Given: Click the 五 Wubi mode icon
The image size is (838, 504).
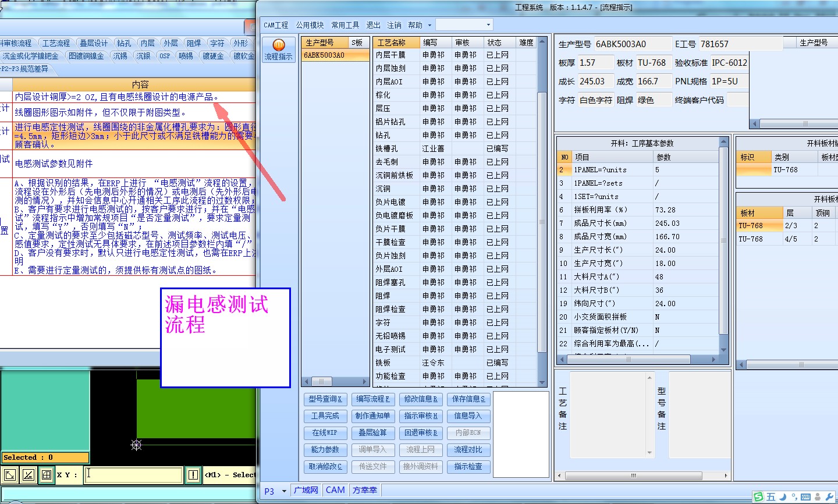Looking at the screenshot, I should click(770, 497).
